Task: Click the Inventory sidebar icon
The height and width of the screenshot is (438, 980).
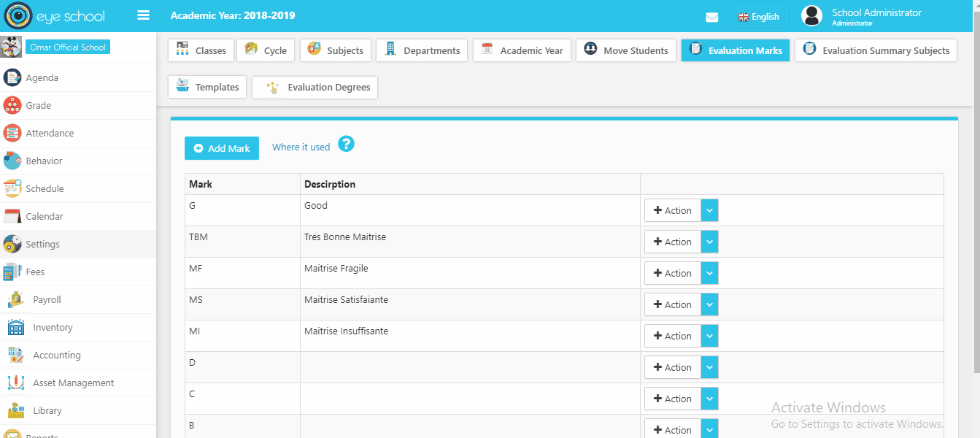Action: tap(16, 328)
